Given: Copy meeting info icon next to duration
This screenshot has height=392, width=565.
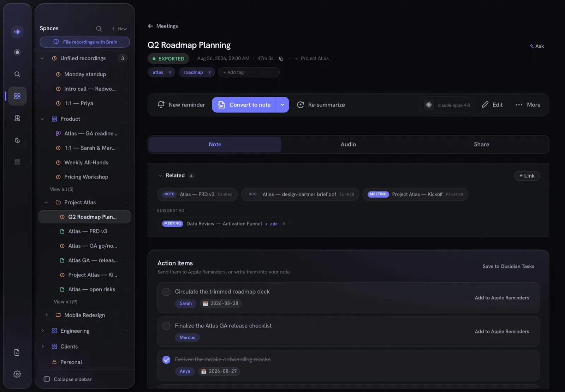Looking at the screenshot, I should (281, 59).
